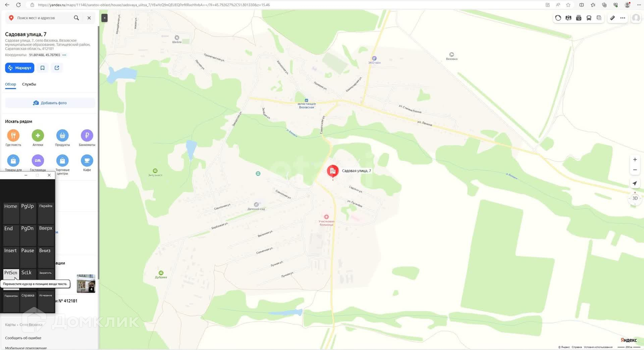Toggle traffic layer circle icon

558,18
